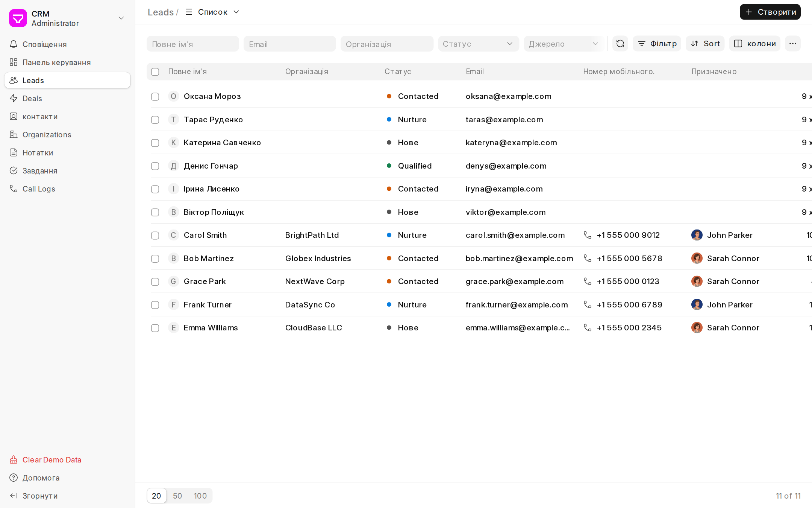Focus the Повне ім'я search field
The image size is (812, 508).
tap(193, 44)
